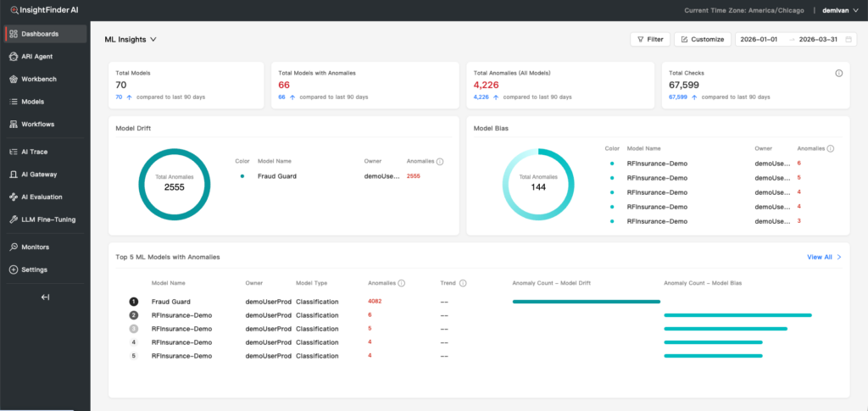Expand the ML Insights dashboard dropdown
Viewport: 868px width, 411px height.
[131, 40]
